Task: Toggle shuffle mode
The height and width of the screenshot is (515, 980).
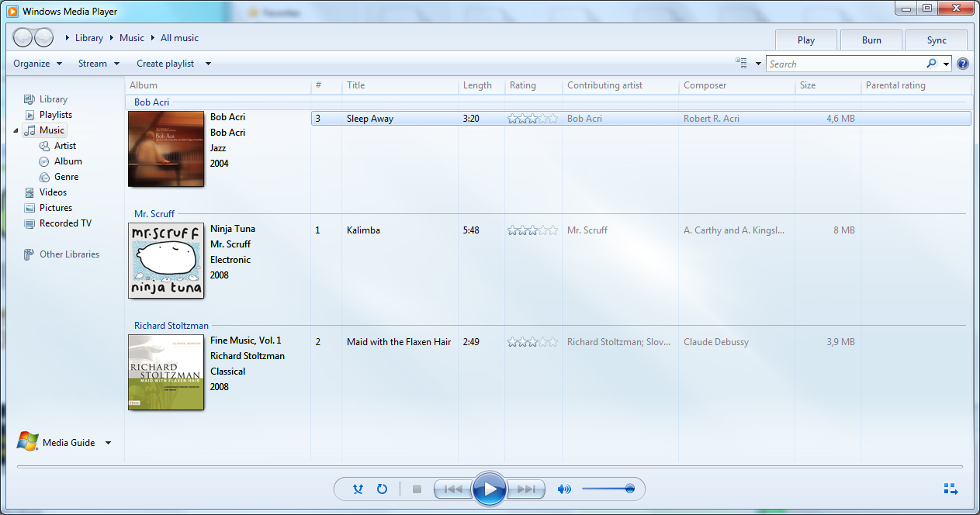Action: 358,489
